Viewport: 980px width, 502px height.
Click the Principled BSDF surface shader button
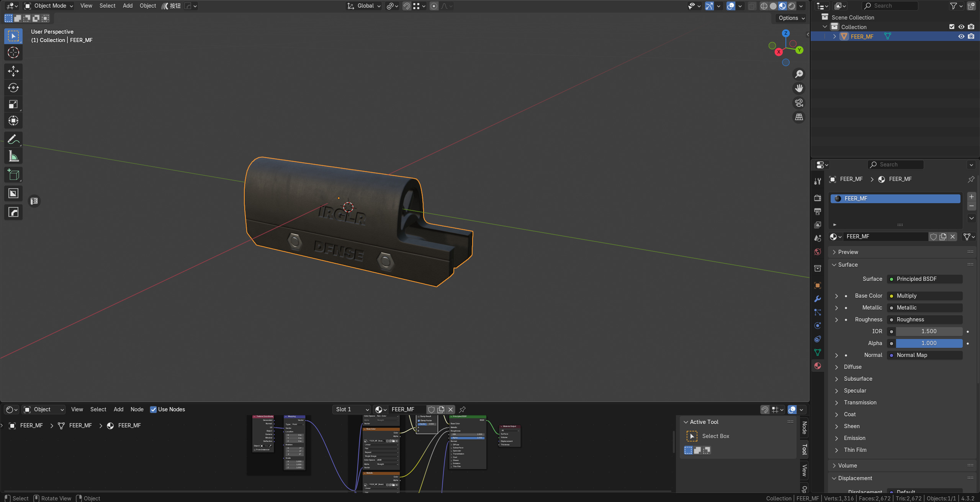coord(925,279)
